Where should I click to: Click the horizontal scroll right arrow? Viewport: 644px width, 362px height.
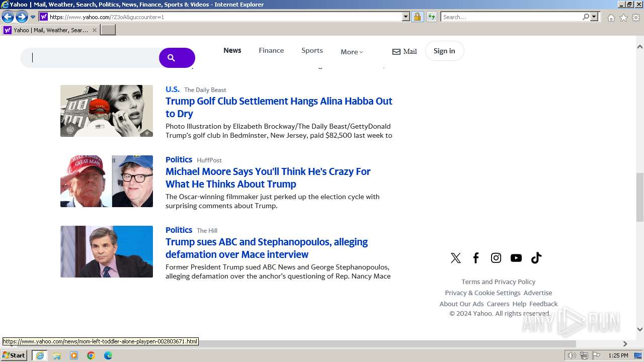pyautogui.click(x=625, y=344)
